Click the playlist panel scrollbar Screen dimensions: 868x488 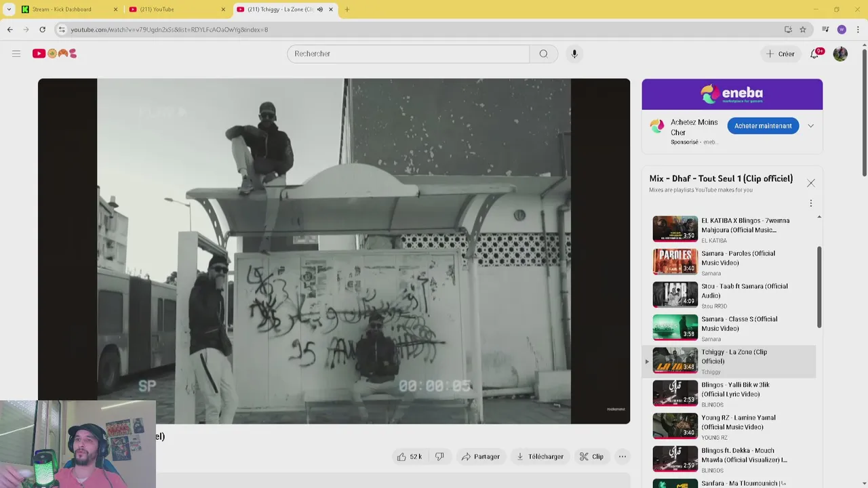coord(819,287)
